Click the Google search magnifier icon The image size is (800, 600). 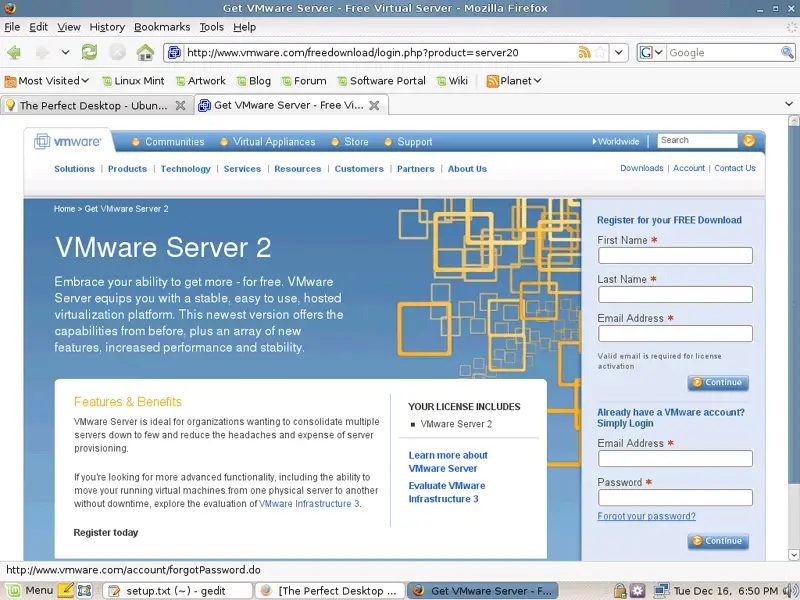coord(787,53)
